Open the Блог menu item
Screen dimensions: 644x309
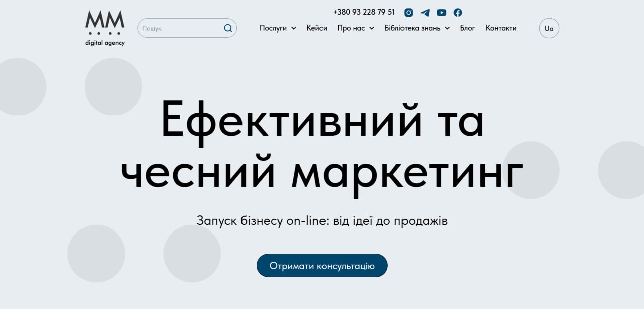(467, 28)
